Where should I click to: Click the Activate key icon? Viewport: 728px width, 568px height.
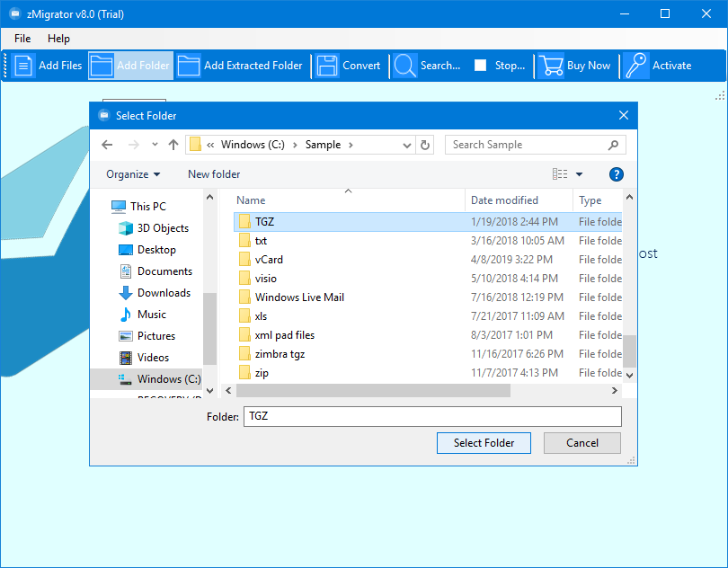pyautogui.click(x=635, y=66)
